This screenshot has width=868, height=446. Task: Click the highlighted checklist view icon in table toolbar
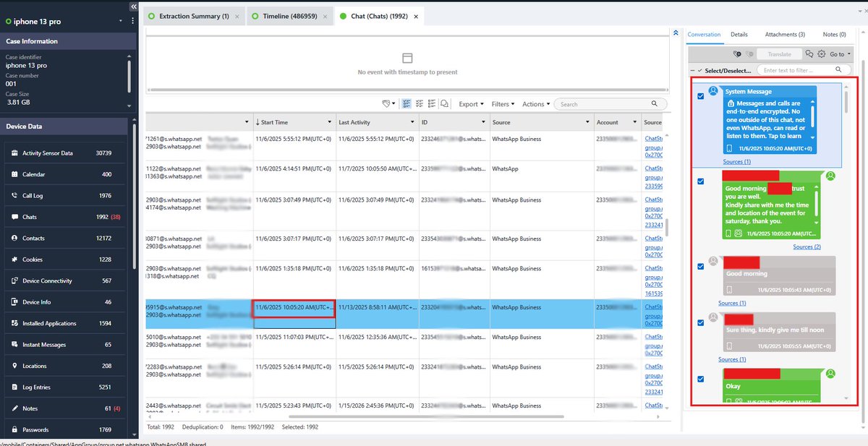click(x=407, y=104)
